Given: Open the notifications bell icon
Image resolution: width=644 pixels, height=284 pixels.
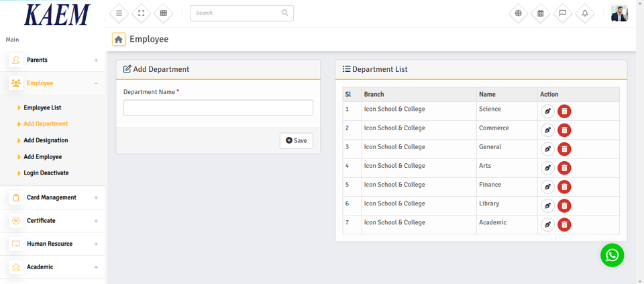Looking at the screenshot, I should 584,13.
